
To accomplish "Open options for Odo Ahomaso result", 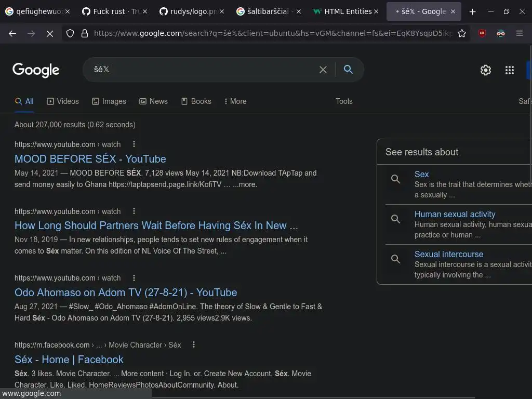I will [134, 278].
